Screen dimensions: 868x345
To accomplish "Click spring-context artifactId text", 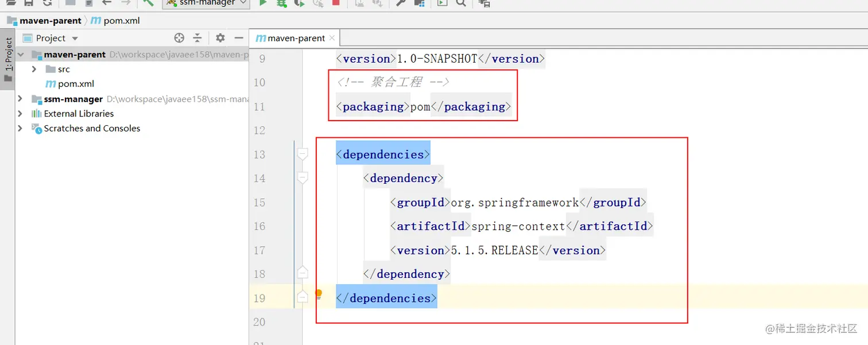I will [x=518, y=227].
